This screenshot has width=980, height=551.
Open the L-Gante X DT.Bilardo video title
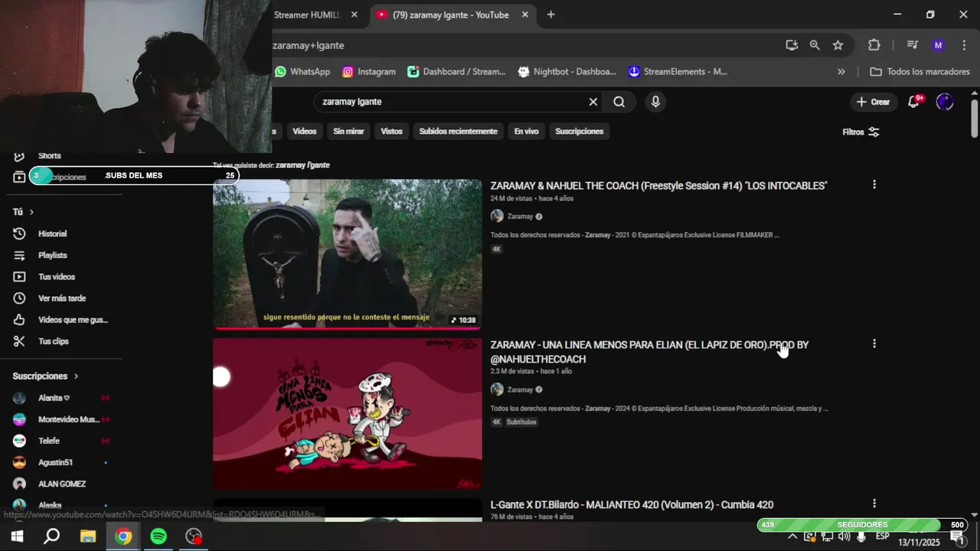pyautogui.click(x=632, y=505)
